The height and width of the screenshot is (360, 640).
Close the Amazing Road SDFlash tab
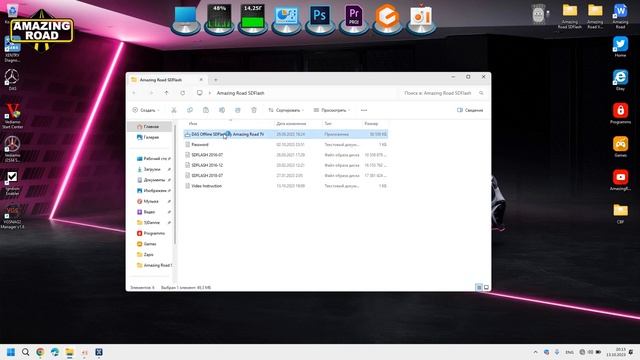click(201, 80)
